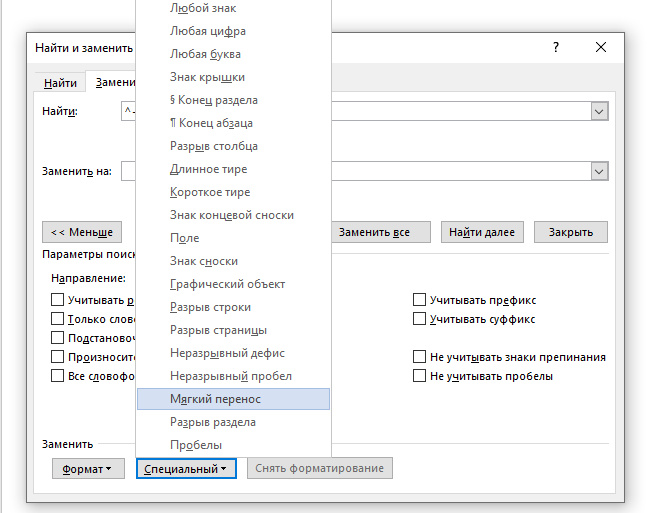This screenshot has width=649, height=513.
Task: Enable the 'Учитывать префикс' checkbox
Action: tap(420, 300)
